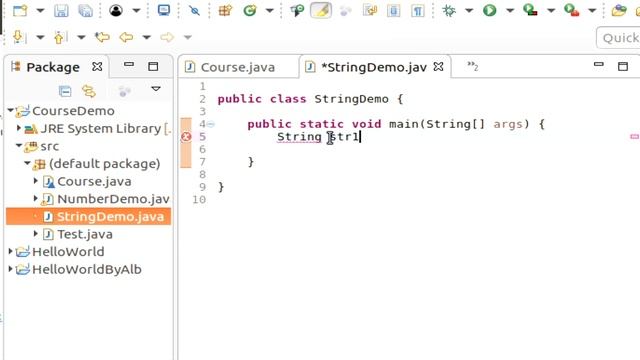Collapse the main method fold marker
640x360 pixels.
point(211,124)
